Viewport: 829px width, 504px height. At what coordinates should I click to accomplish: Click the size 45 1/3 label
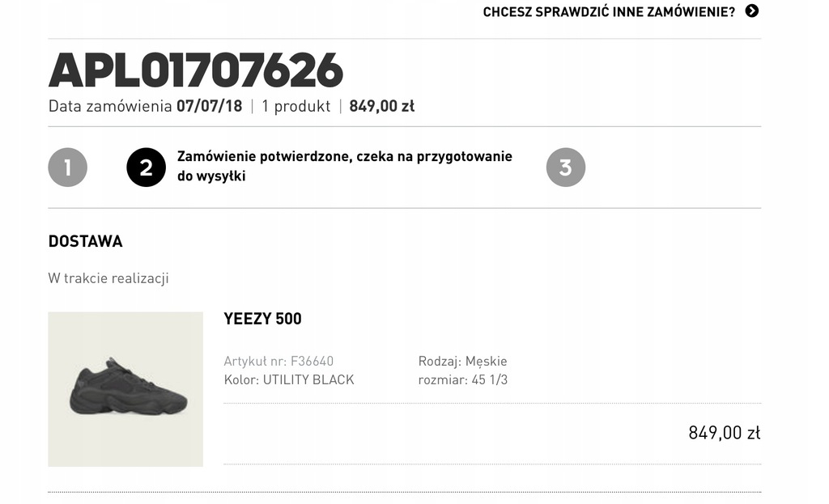(x=489, y=379)
